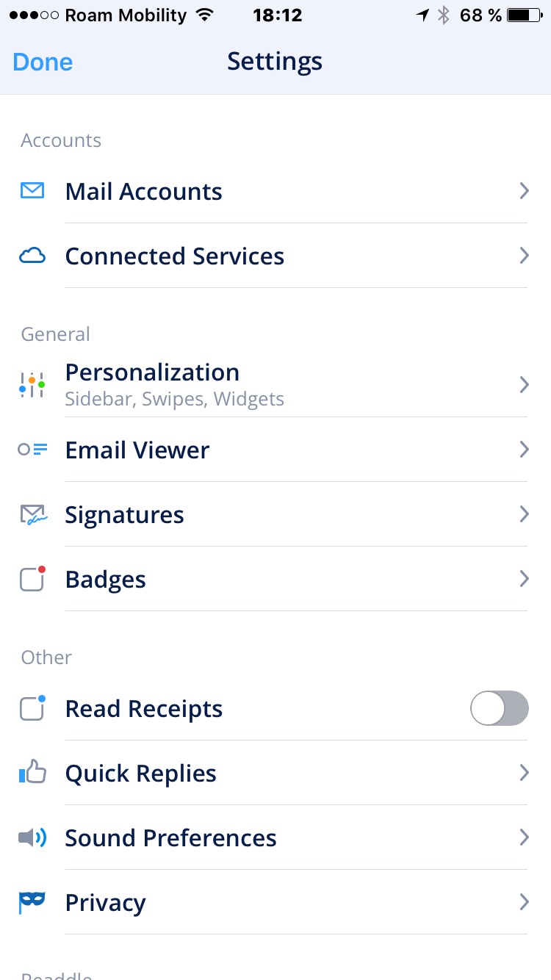Open the Email Viewer settings row
551x980 pixels.
tap(137, 450)
